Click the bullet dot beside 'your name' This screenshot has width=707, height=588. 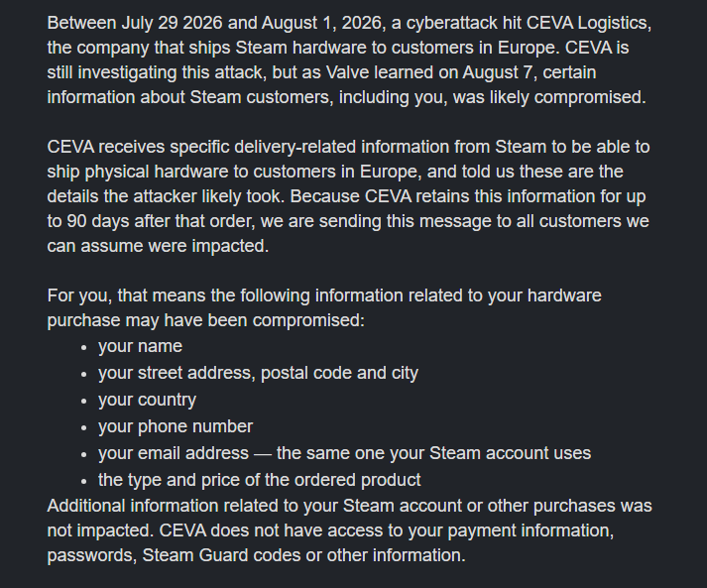tap(84, 348)
